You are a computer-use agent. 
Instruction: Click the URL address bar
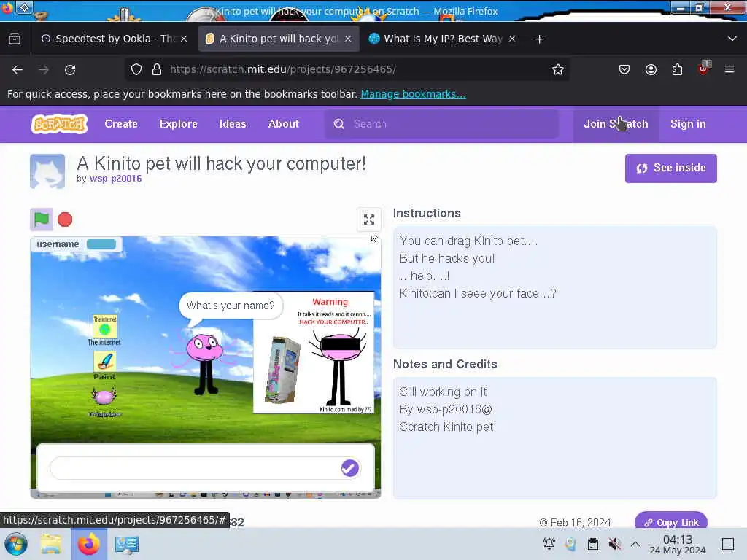coord(348,69)
